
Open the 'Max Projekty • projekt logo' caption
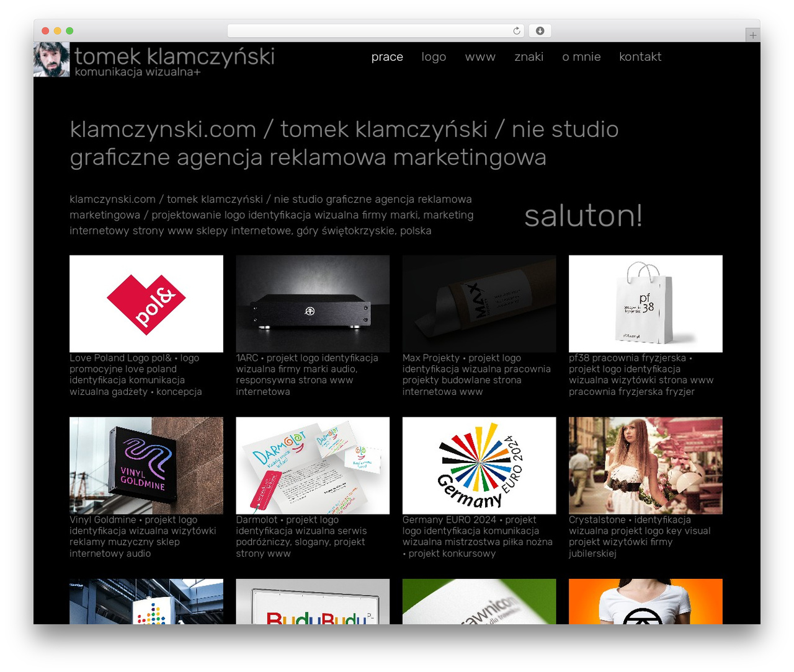(x=476, y=375)
